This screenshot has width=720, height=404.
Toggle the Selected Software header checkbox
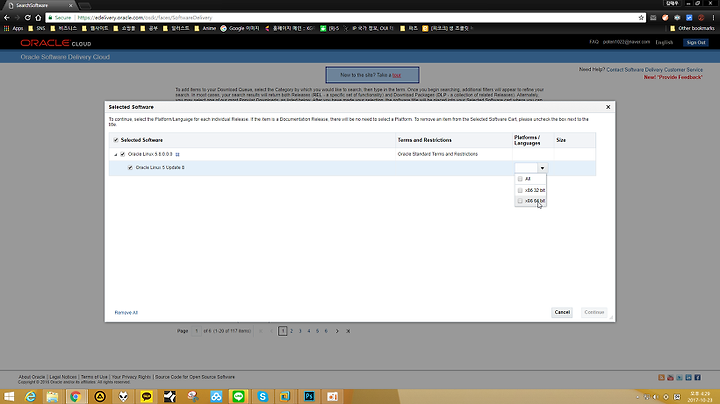[x=116, y=140]
